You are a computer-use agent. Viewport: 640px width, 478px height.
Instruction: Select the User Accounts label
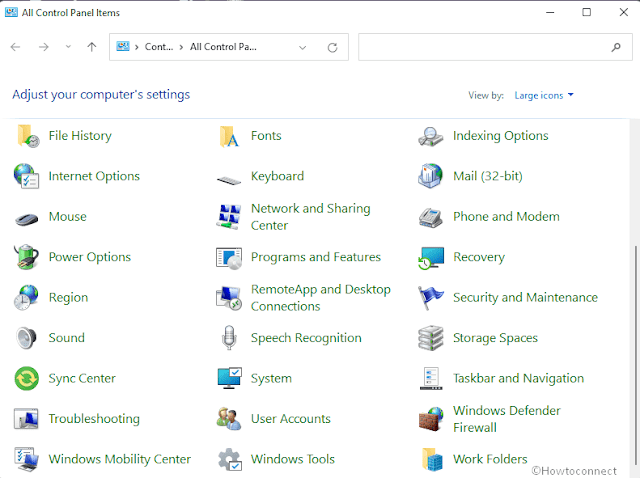291,418
